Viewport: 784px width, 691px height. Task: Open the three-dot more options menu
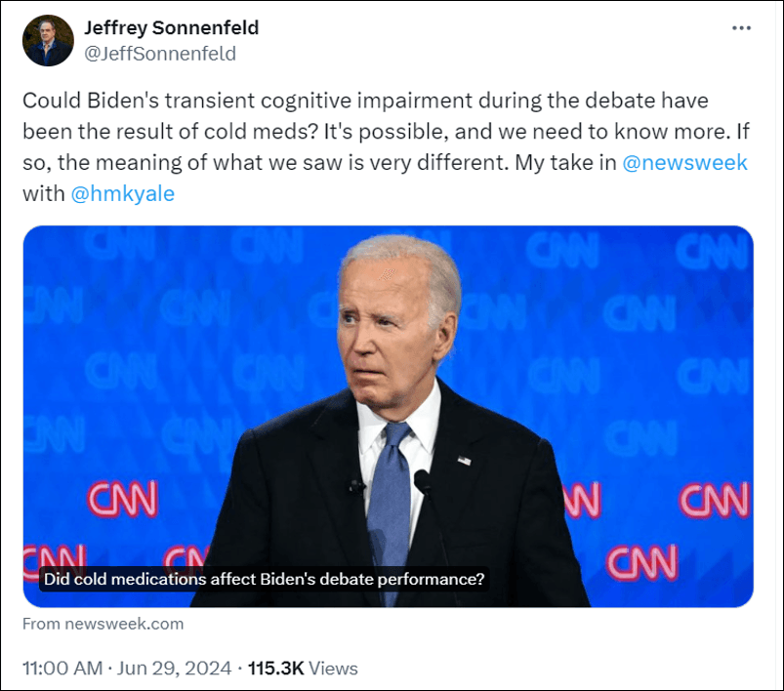[x=741, y=28]
